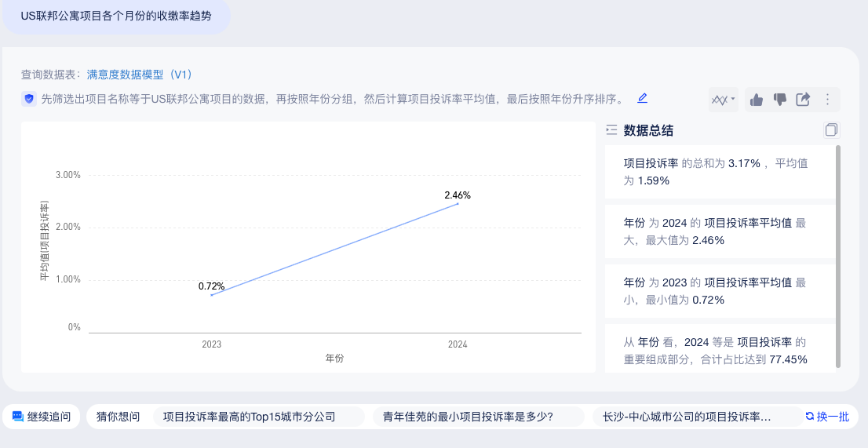Click the 1.00% y-axis label
Image resolution: width=868 pixels, height=448 pixels.
coord(68,279)
